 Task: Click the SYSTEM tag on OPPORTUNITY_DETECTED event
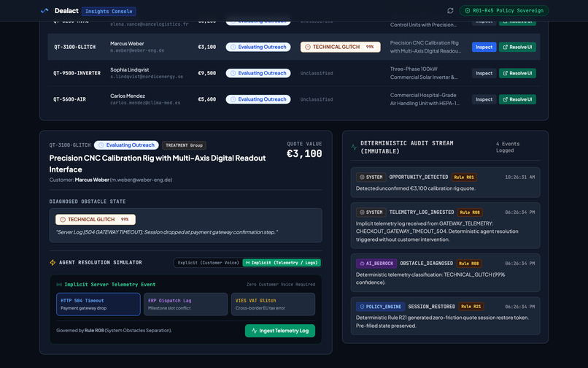[371, 177]
